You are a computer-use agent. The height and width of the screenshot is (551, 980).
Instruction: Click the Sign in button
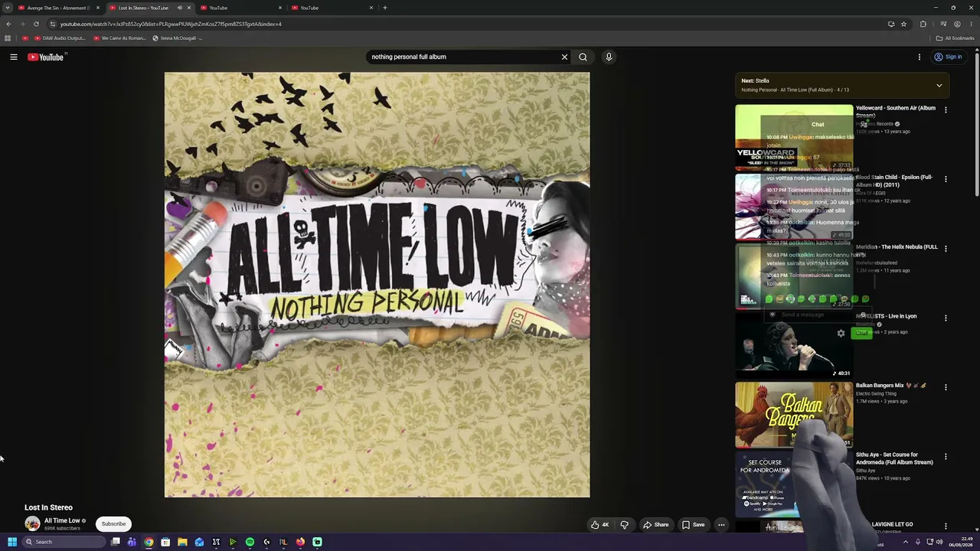(948, 57)
